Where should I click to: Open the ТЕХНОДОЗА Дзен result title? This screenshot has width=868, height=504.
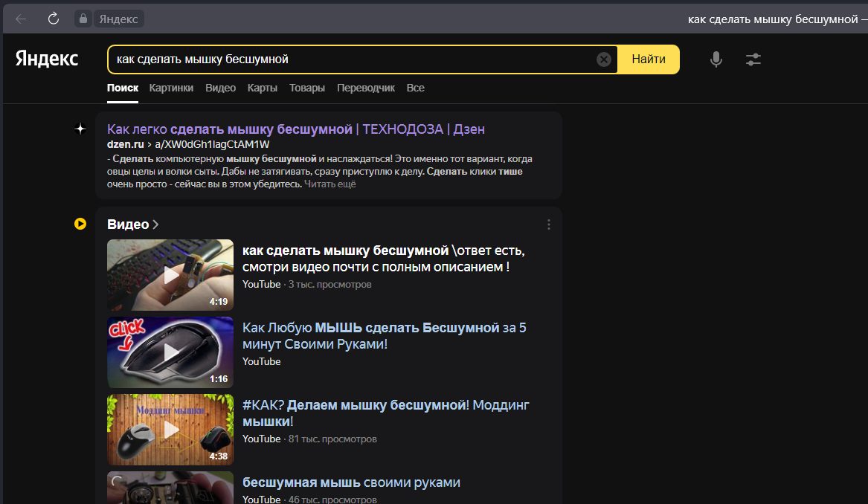click(x=295, y=129)
